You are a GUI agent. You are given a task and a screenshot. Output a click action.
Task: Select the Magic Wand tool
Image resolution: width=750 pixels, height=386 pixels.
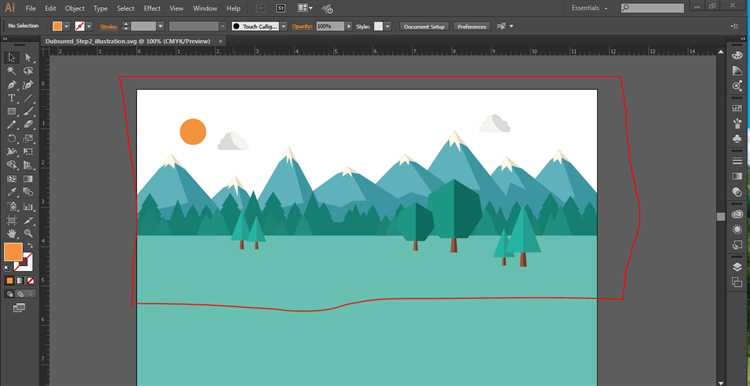11,71
